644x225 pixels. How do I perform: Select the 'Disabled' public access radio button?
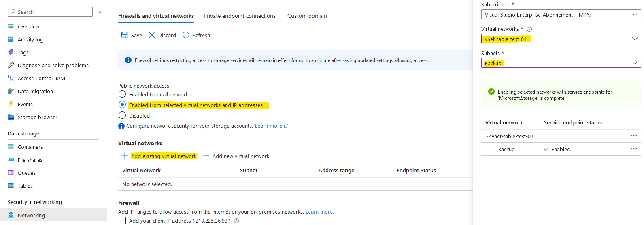click(122, 116)
